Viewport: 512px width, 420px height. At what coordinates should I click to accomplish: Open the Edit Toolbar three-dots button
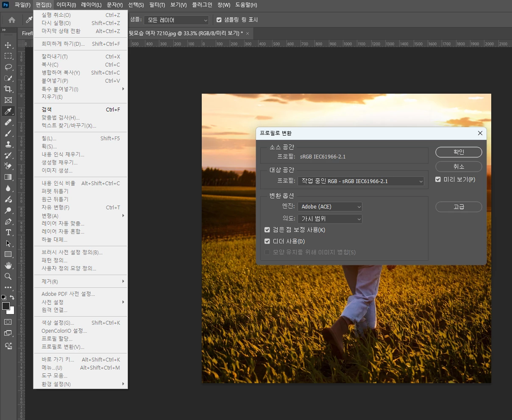coord(8,287)
